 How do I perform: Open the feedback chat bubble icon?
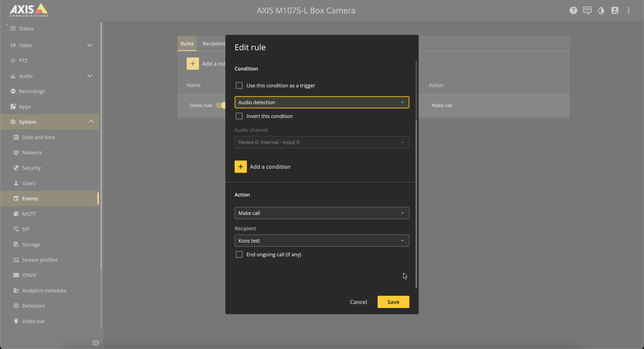(587, 10)
